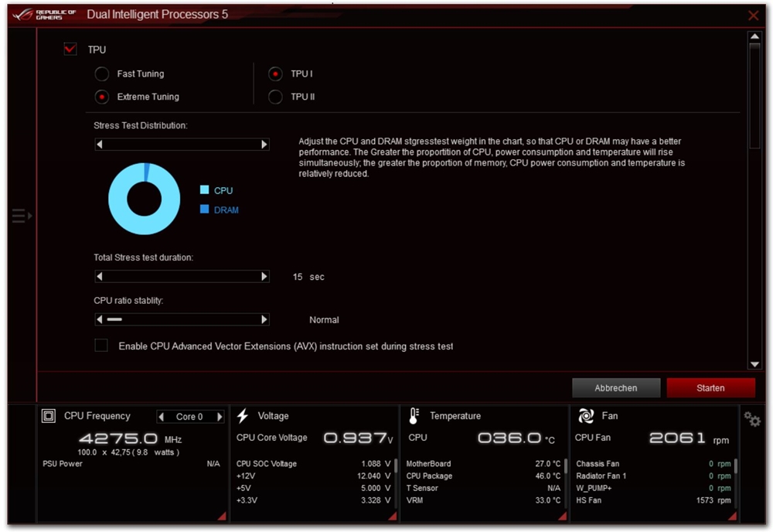The height and width of the screenshot is (532, 773).
Task: Expand Fan panel corner triangle
Action: (x=732, y=516)
